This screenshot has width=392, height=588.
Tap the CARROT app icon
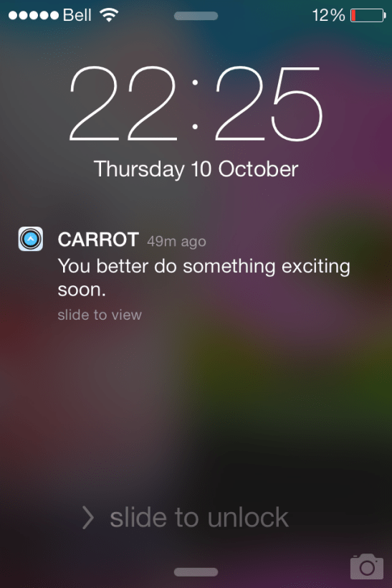click(31, 239)
